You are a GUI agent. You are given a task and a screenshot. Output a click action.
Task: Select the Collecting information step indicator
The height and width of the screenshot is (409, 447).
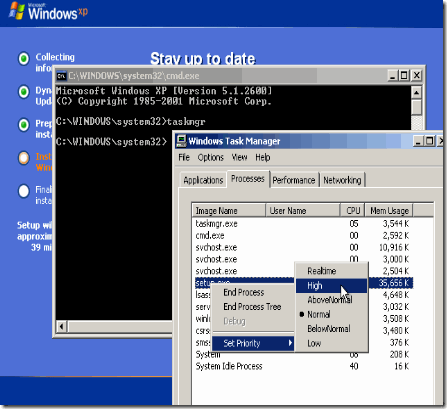point(23,59)
